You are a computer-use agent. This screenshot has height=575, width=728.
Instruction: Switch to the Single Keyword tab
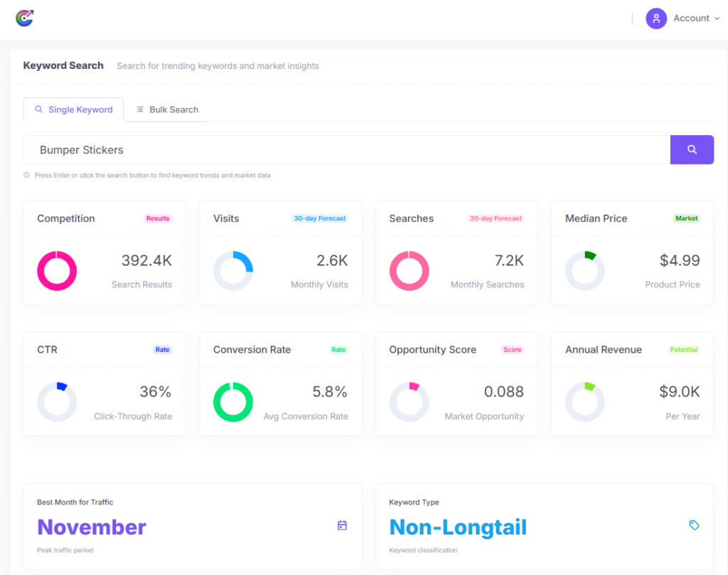(x=73, y=109)
